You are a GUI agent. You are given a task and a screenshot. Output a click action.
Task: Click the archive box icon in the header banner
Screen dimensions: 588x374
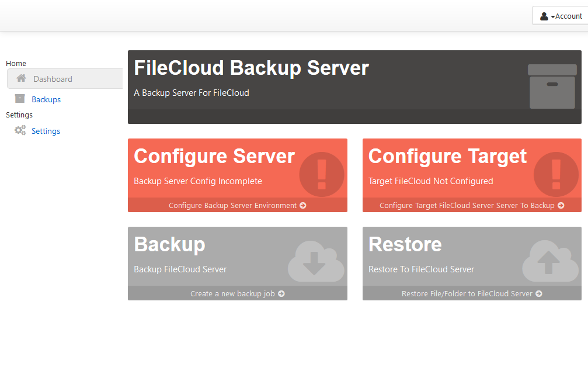tap(552, 86)
